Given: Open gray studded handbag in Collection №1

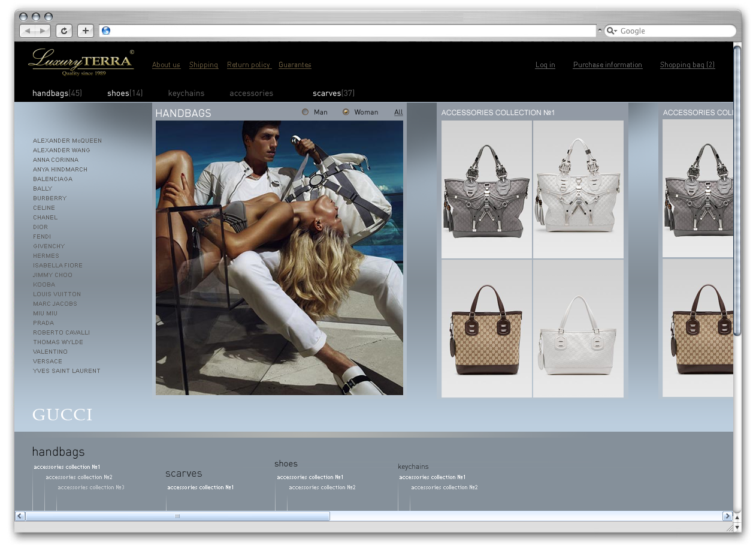Looking at the screenshot, I should click(486, 189).
